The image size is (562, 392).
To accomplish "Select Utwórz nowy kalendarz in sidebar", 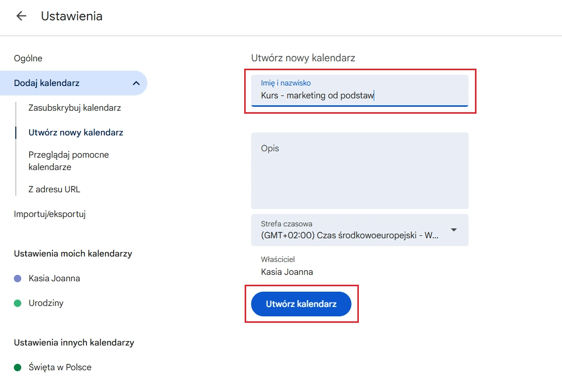I will coord(76,132).
